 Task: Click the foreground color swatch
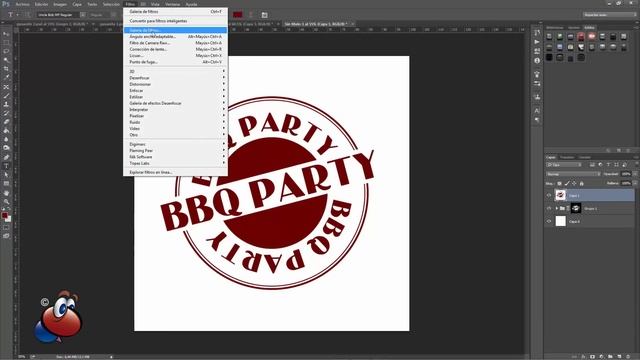pyautogui.click(x=4, y=215)
